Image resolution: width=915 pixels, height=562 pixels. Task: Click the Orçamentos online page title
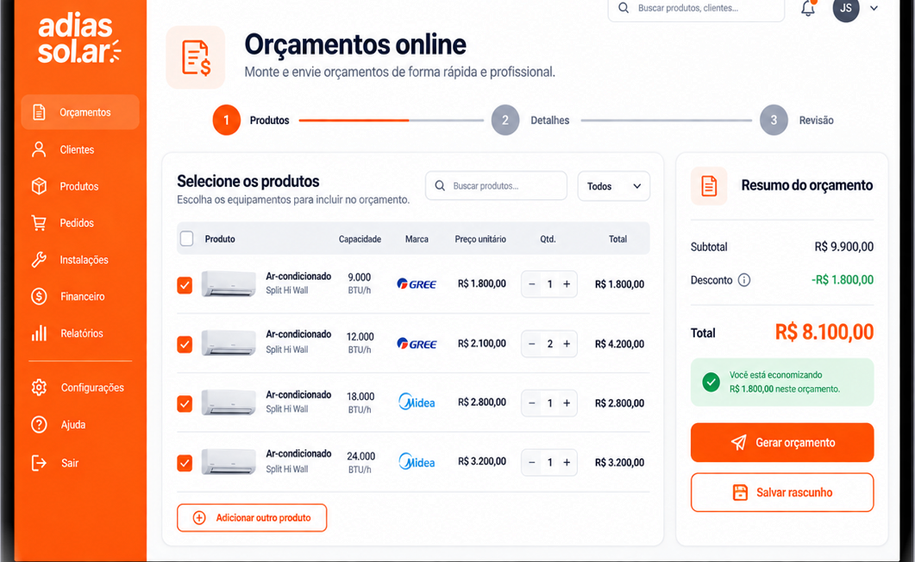point(355,44)
